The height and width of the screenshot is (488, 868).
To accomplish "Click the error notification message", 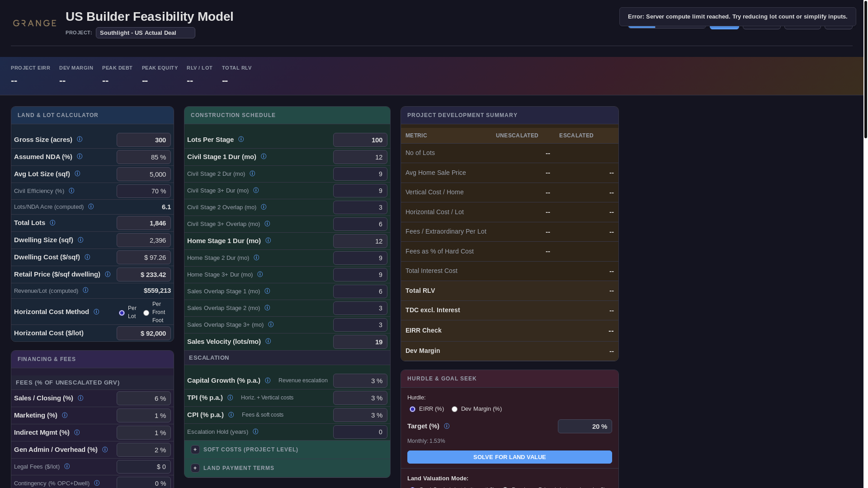I will pyautogui.click(x=737, y=17).
